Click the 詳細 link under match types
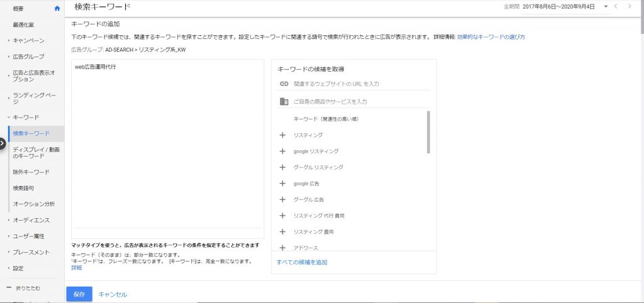This screenshot has height=303, width=644. [76, 268]
